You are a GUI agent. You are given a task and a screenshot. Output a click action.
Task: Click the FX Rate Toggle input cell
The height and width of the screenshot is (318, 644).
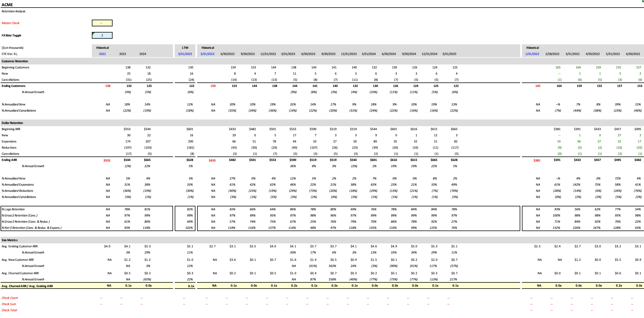pyautogui.click(x=102, y=35)
